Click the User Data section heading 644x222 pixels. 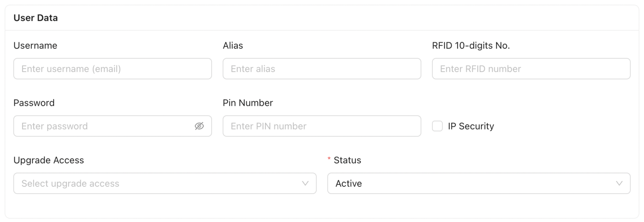(x=36, y=18)
